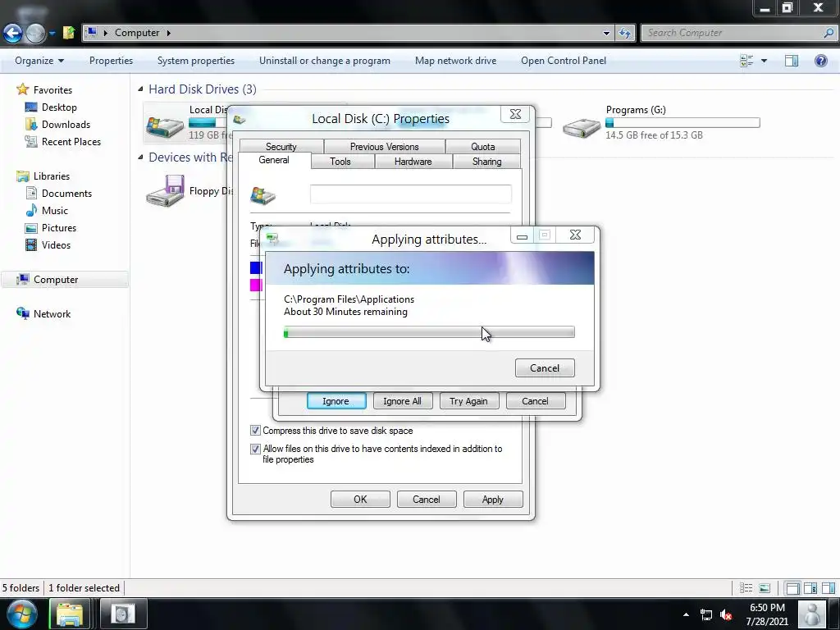The height and width of the screenshot is (630, 840).
Task: Click OK in Local Disk Properties
Action: (360, 500)
